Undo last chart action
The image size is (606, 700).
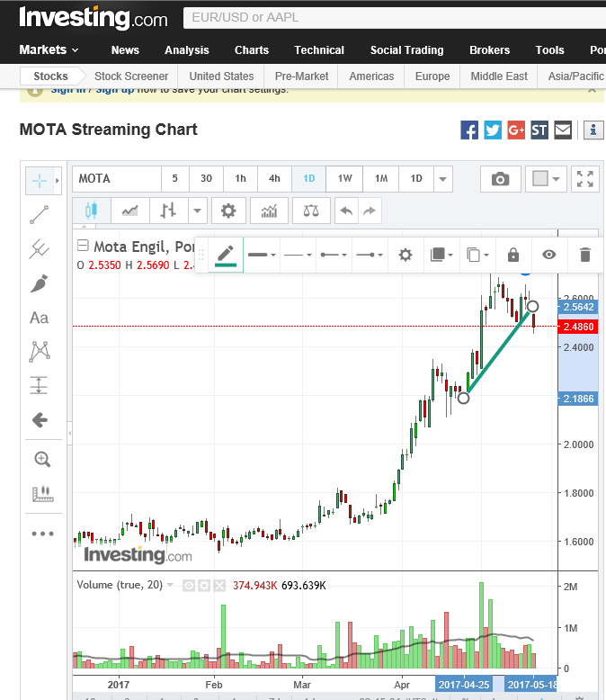pyautogui.click(x=346, y=211)
